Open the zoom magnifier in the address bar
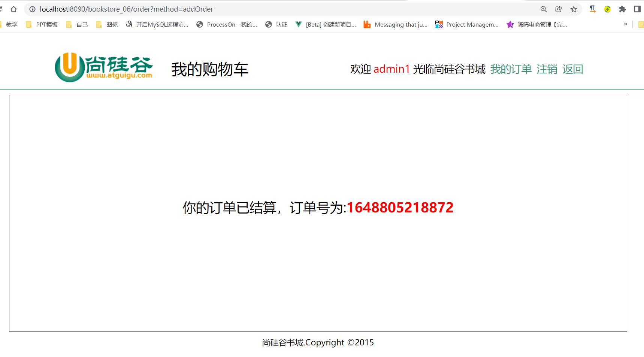The image size is (644, 357). pos(543,9)
